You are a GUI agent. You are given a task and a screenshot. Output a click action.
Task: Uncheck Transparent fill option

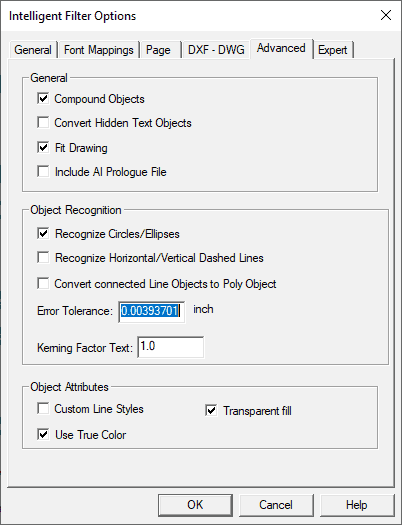211,410
